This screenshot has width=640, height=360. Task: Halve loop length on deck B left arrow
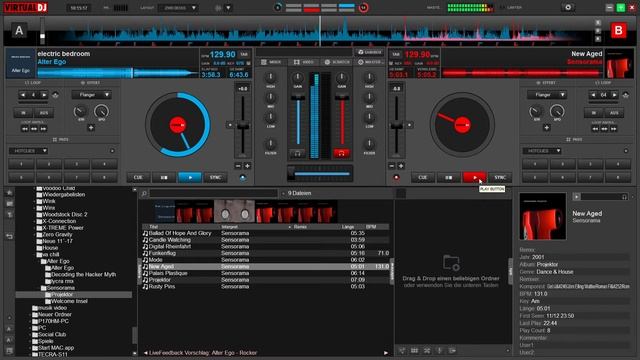(x=593, y=95)
